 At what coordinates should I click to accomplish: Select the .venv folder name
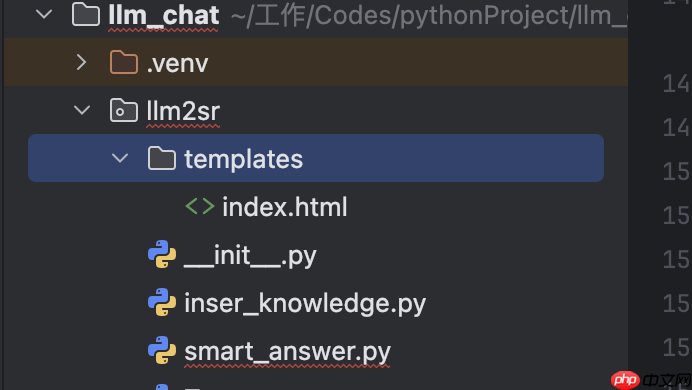tap(177, 64)
